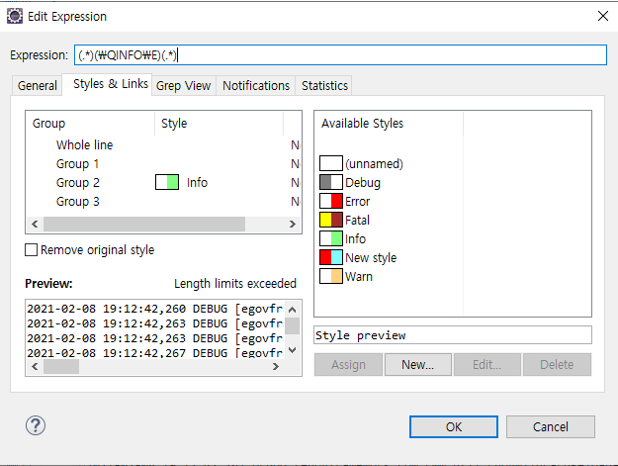Click the Expression input field
The width and height of the screenshot is (618, 466).
(340, 56)
